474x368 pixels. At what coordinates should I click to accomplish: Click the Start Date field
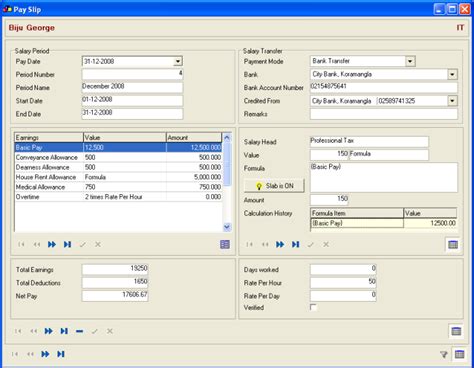[132, 100]
